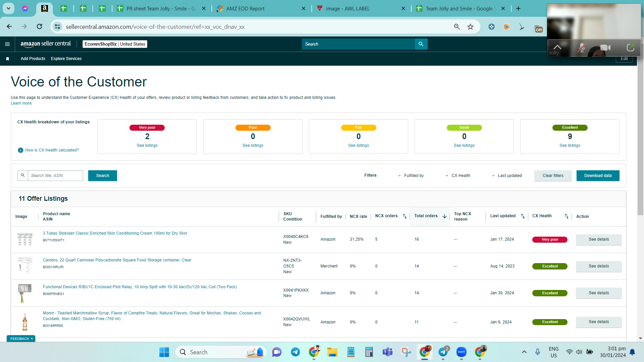See listings under Very poor

click(x=147, y=145)
